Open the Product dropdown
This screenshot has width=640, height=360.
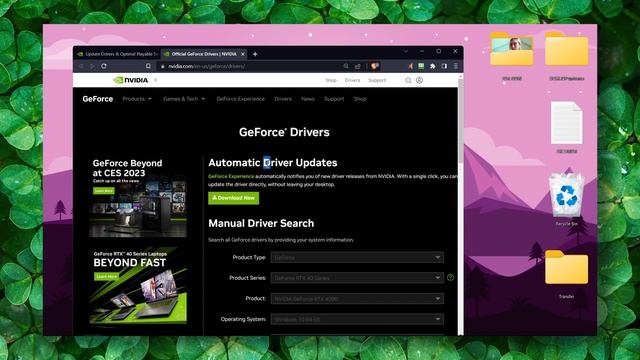(357, 298)
